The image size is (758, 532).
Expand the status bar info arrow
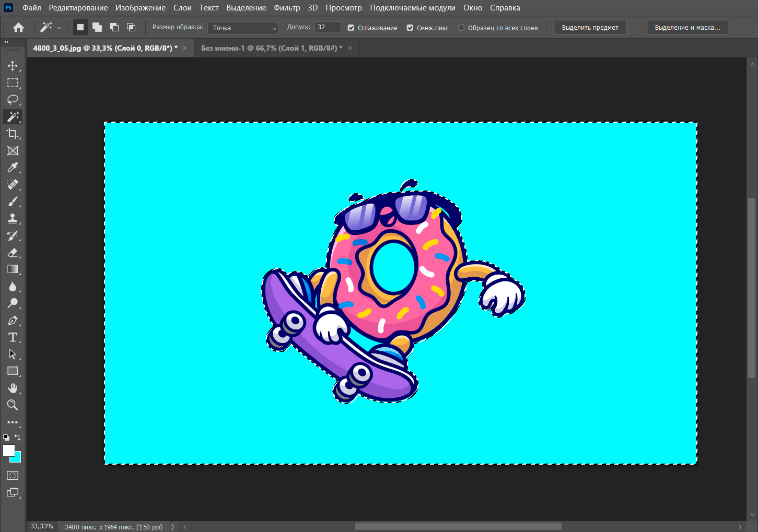click(172, 527)
